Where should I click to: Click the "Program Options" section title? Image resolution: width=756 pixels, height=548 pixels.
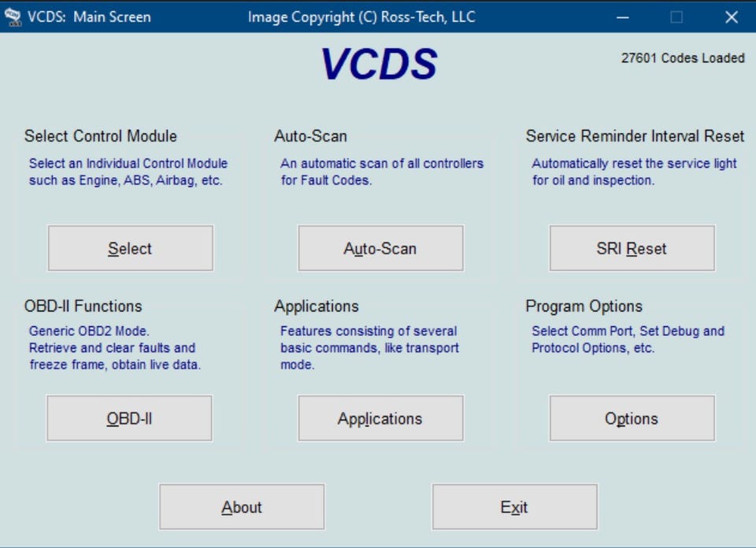(584, 306)
